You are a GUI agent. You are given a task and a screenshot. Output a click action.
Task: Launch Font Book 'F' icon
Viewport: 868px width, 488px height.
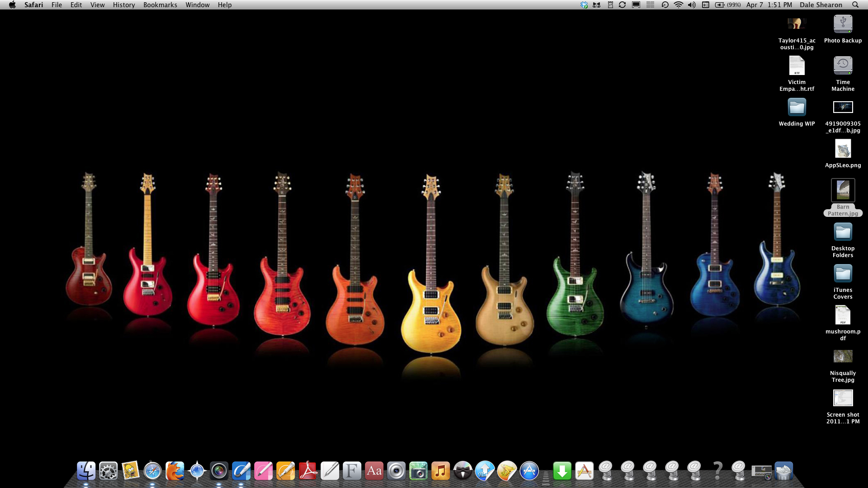click(352, 471)
